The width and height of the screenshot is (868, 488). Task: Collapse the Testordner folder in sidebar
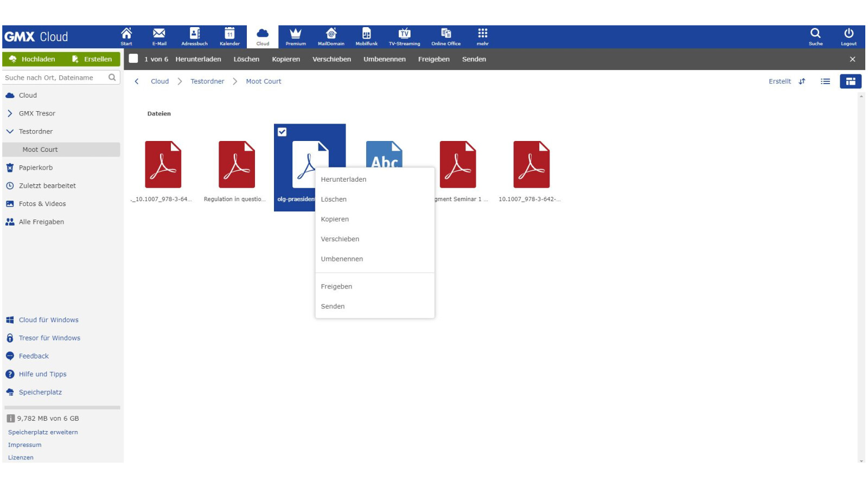coord(10,132)
